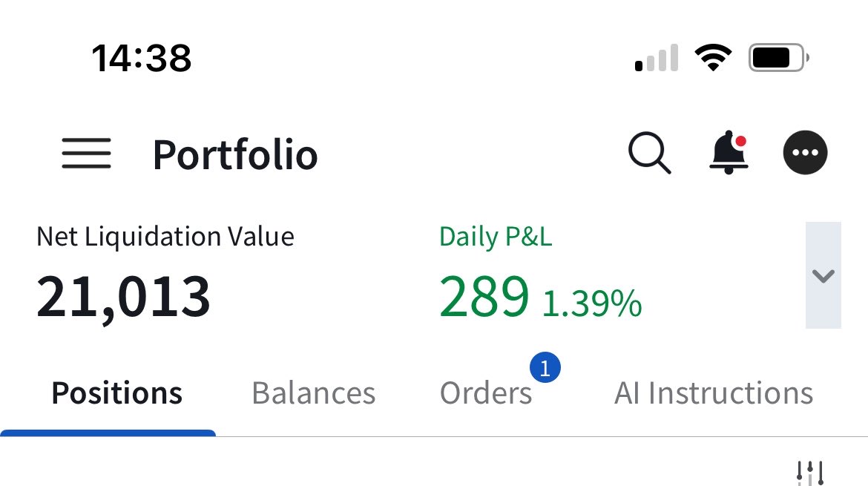Viewport: 868px width, 486px height.
Task: Open the notifications bell
Action: (729, 152)
